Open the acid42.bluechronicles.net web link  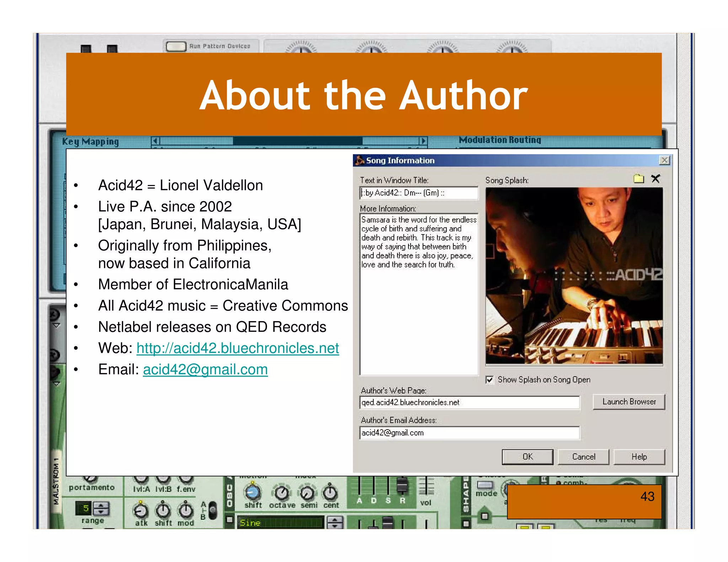237,348
